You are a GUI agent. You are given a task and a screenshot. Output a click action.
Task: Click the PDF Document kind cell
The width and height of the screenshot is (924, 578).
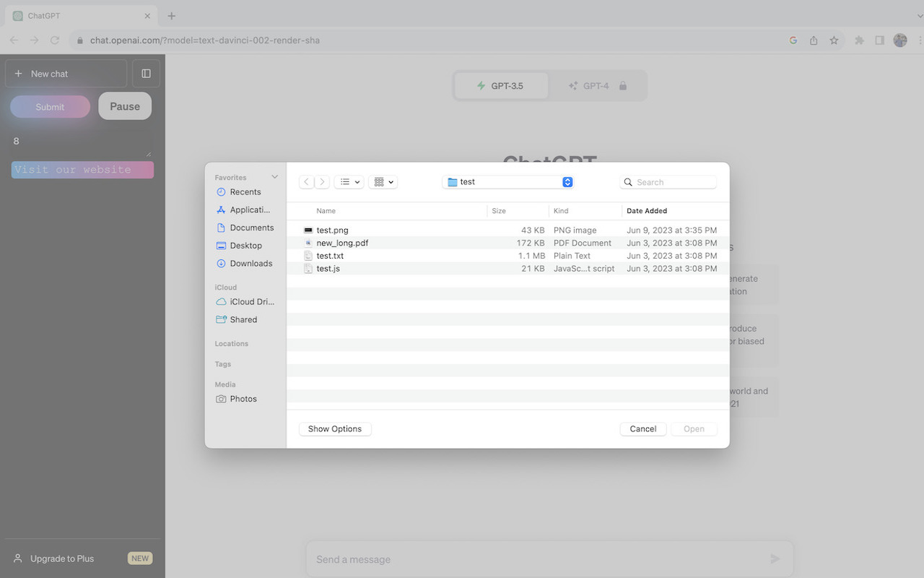point(583,243)
